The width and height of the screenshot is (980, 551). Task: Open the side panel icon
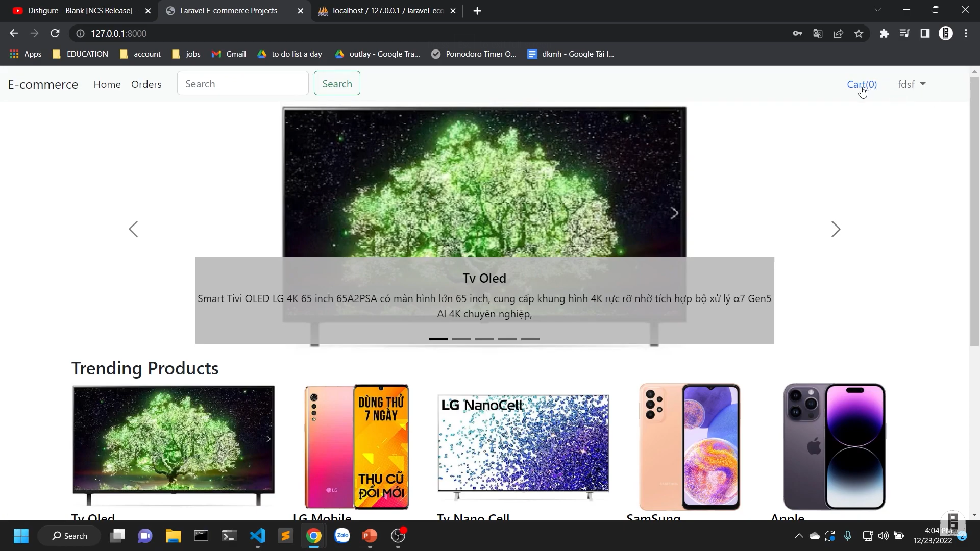coord(925,33)
